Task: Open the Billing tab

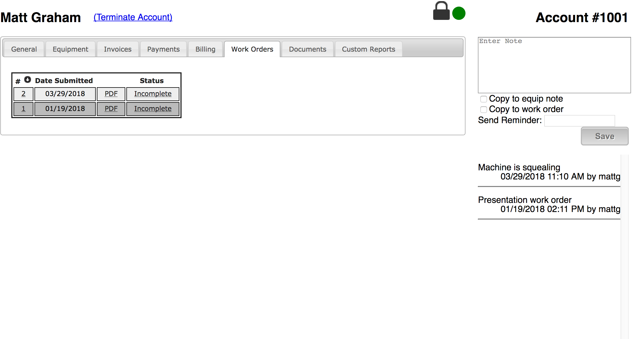Action: pyautogui.click(x=205, y=49)
